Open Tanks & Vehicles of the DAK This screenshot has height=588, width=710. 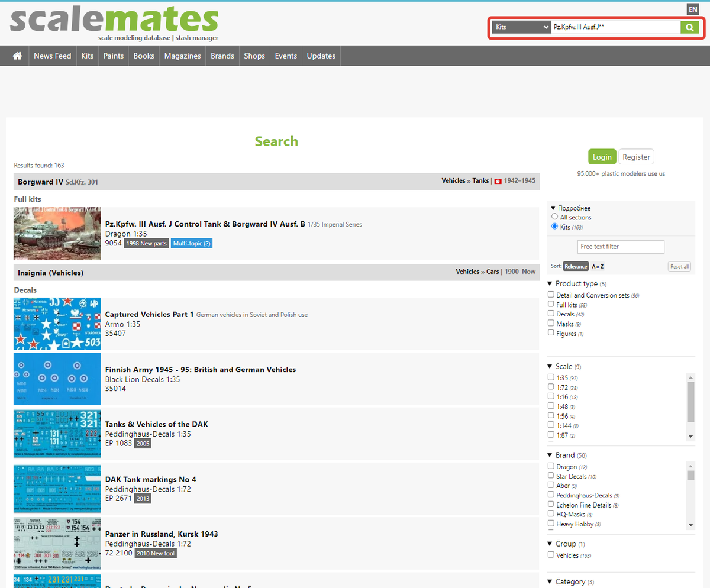click(156, 424)
